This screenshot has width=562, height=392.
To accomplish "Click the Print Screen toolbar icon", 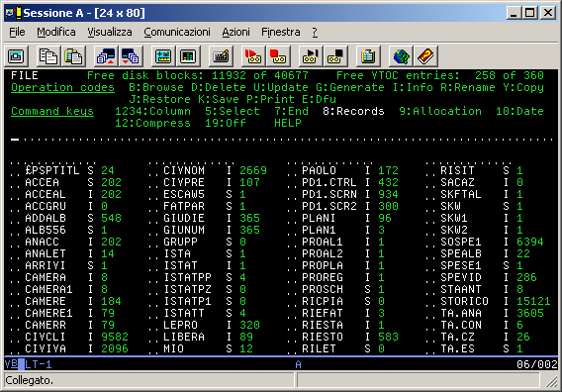I will pyautogui.click(x=16, y=56).
